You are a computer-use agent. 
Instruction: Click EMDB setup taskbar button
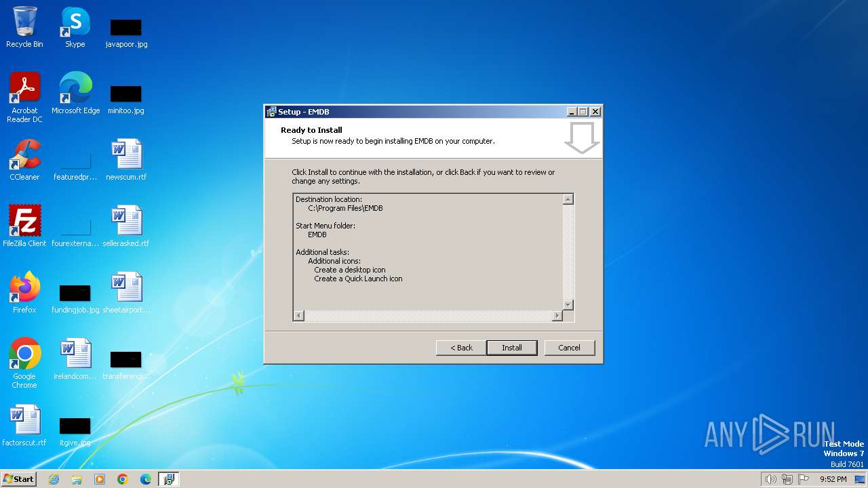point(169,479)
